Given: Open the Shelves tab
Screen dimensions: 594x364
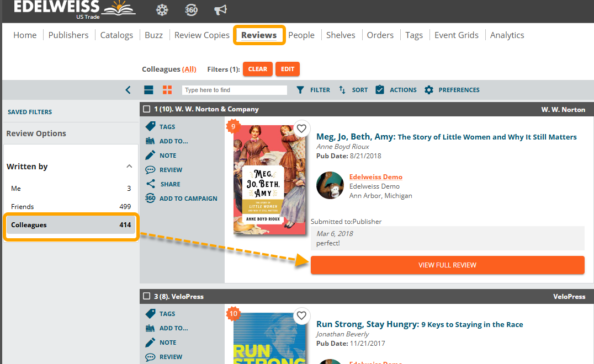Looking at the screenshot, I should coord(341,35).
